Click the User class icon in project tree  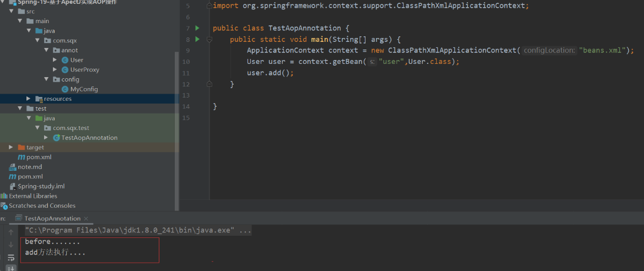(65, 60)
